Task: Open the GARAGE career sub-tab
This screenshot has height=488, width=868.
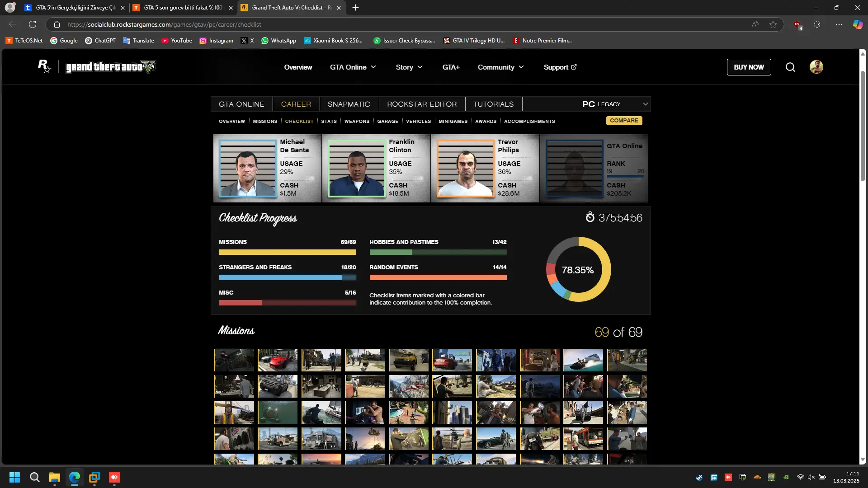Action: tap(388, 122)
